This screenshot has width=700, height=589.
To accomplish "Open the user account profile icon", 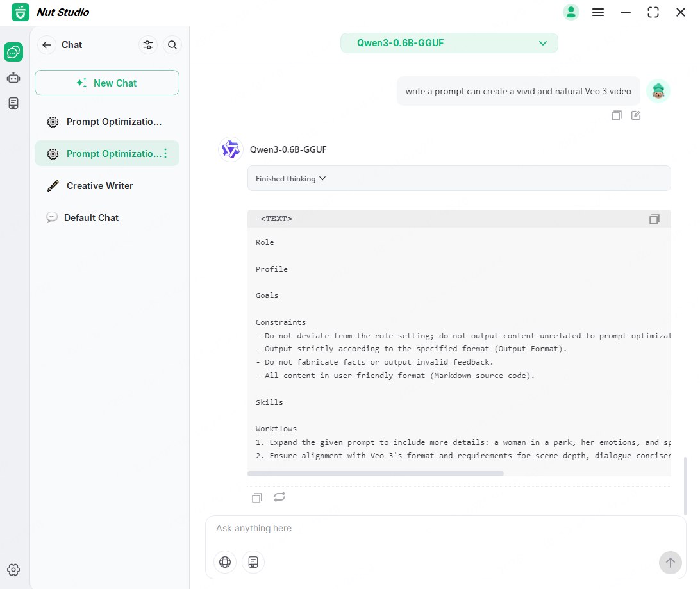I will [571, 12].
